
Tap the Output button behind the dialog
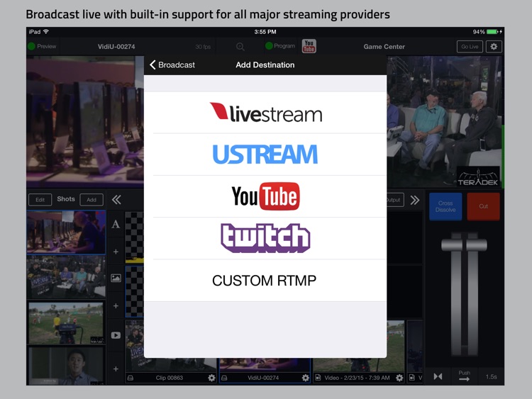click(395, 200)
